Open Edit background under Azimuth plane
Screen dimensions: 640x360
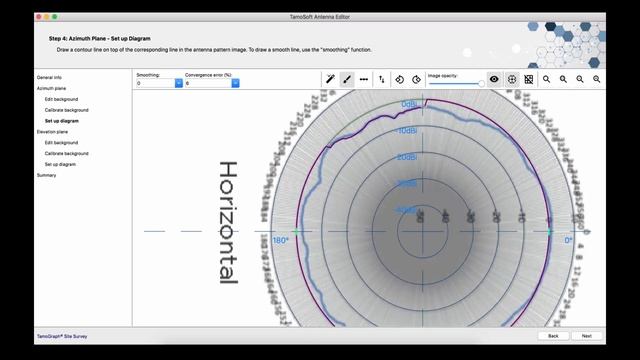point(61,99)
